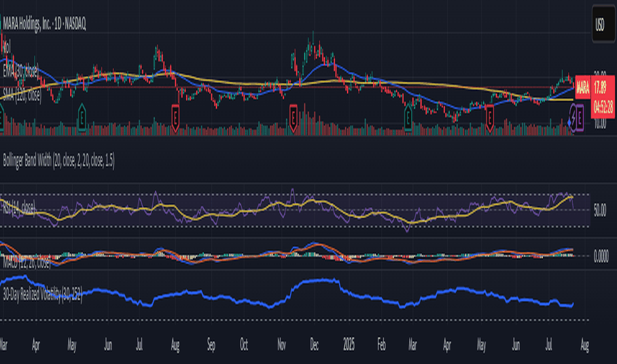Open the purple upcoming earnings E marker
The image size is (617, 364).
click(580, 118)
